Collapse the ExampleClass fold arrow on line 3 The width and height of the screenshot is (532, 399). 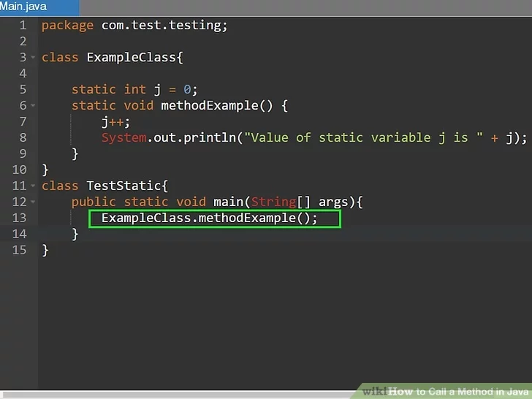[34, 57]
